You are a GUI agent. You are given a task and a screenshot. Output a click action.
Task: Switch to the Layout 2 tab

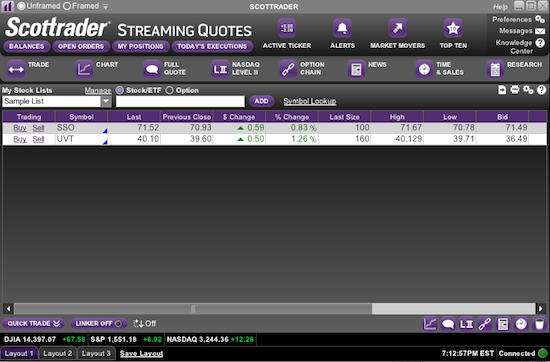(x=58, y=354)
